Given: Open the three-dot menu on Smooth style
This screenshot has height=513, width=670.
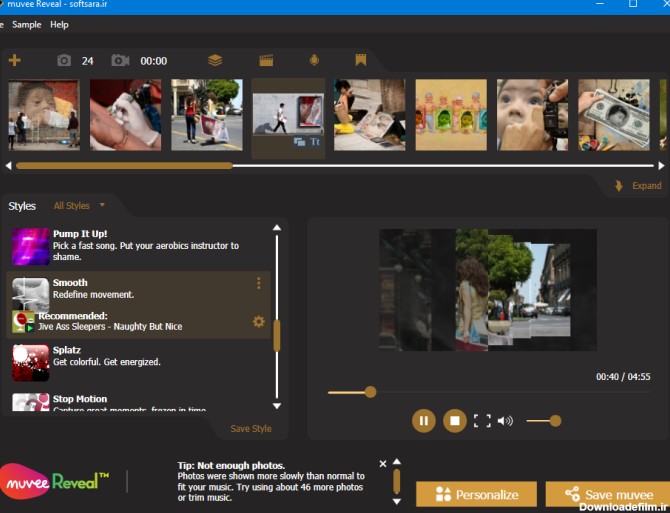Looking at the screenshot, I should (x=259, y=283).
